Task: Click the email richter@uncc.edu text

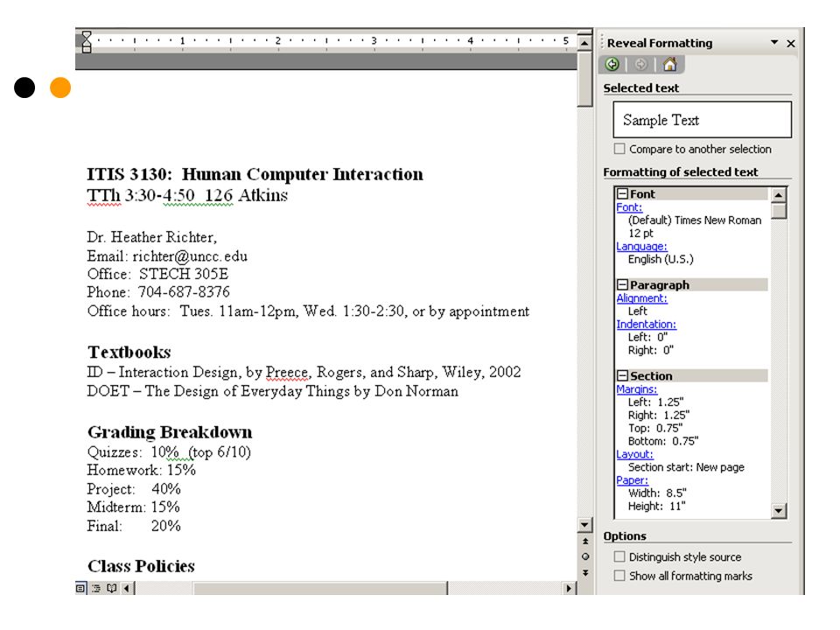Action: [190, 256]
